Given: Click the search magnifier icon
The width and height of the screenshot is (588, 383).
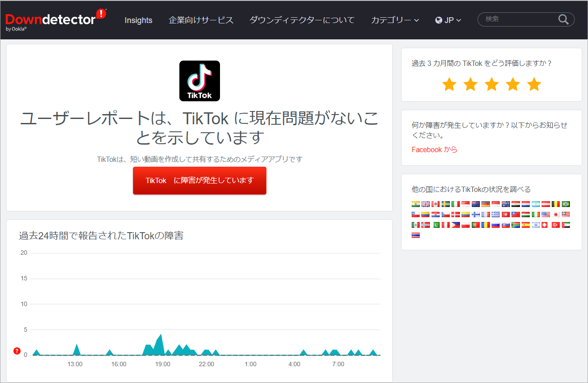Looking at the screenshot, I should [563, 19].
